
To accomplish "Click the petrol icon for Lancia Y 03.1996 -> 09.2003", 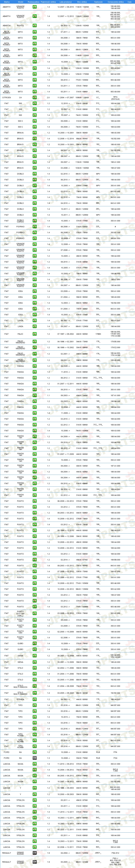I will click(x=35, y=788).
